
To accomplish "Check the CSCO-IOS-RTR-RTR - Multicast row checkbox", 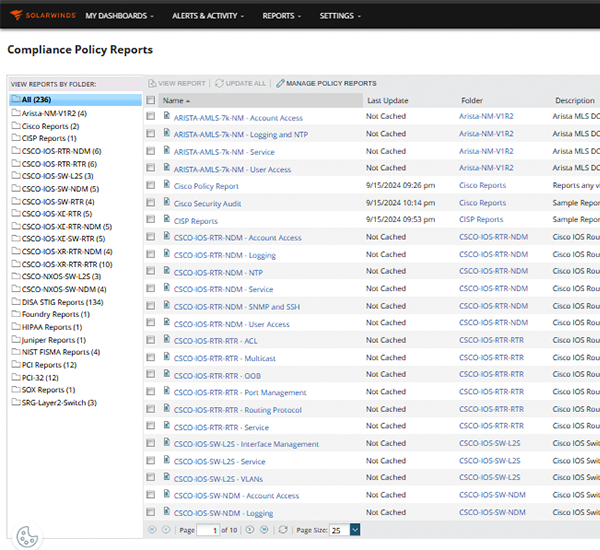I will (151, 357).
